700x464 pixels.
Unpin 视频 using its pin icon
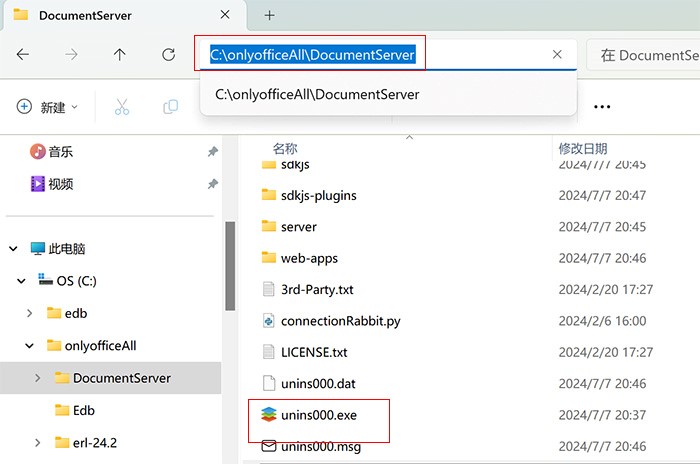point(212,184)
